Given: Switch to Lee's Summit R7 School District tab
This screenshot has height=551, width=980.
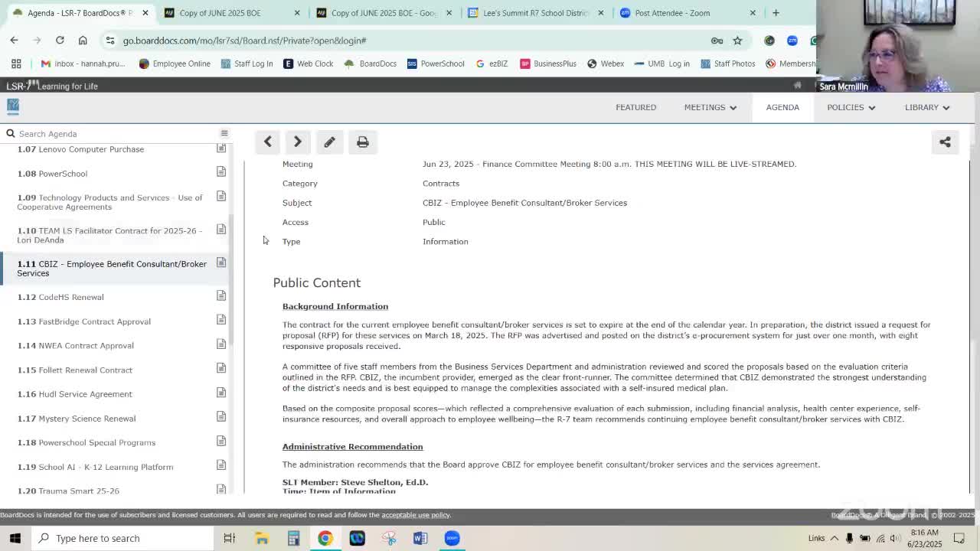Looking at the screenshot, I should pos(537,13).
